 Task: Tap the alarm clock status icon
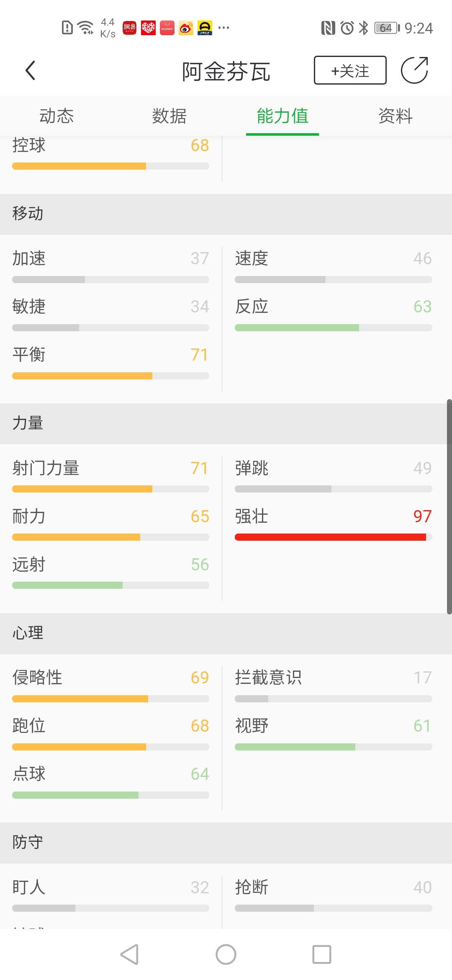pyautogui.click(x=347, y=28)
